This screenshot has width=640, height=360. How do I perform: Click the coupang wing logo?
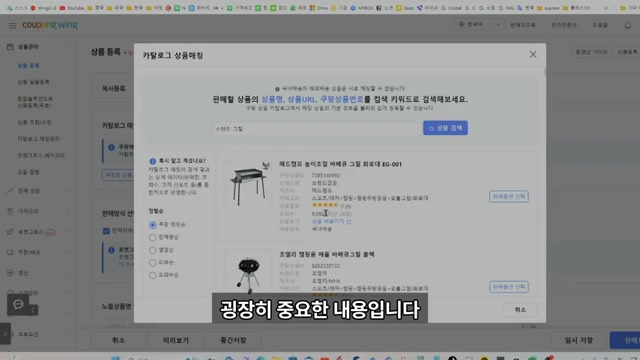click(x=50, y=25)
